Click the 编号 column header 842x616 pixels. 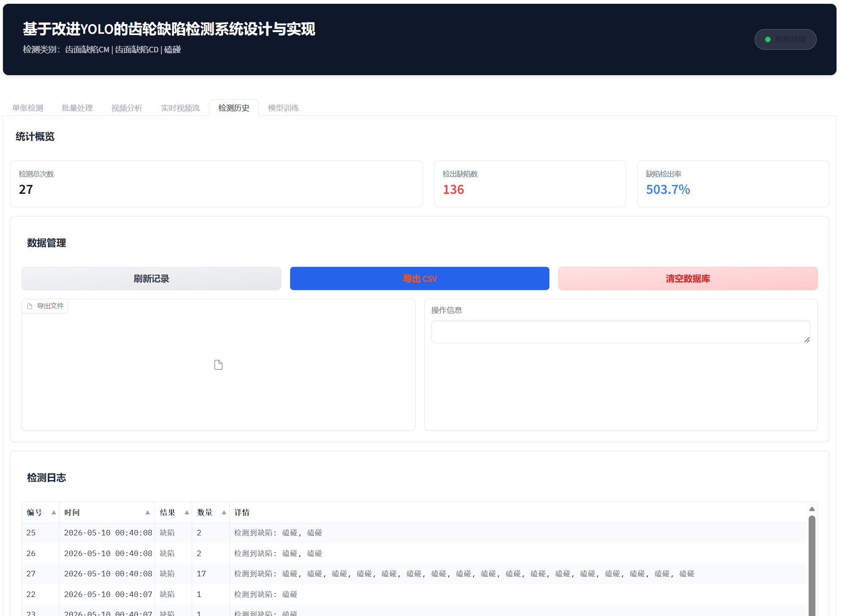tap(41, 513)
